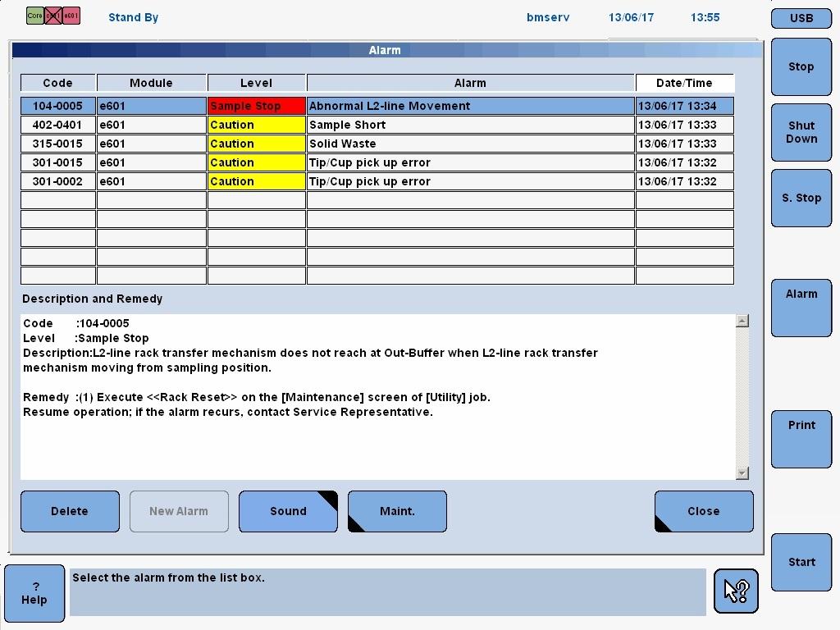Click the Caution level for Sample Short
The image size is (840, 630).
257,125
